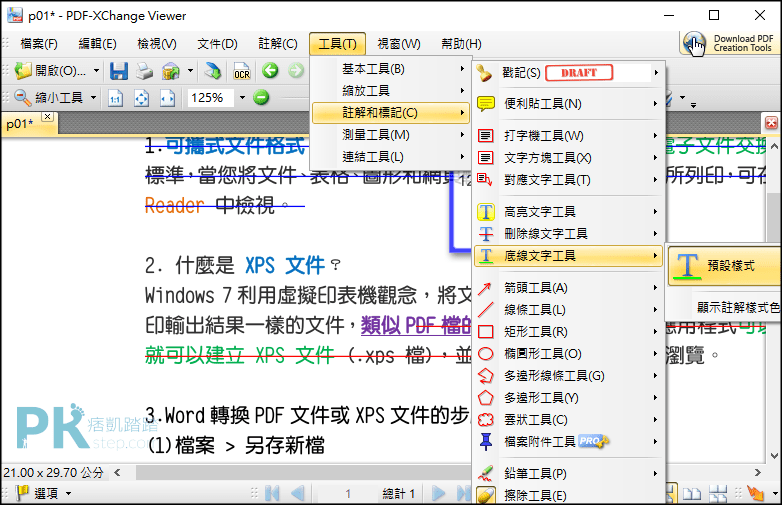
Task: Select the 縮小工具 zoom tool
Action: pos(48,98)
